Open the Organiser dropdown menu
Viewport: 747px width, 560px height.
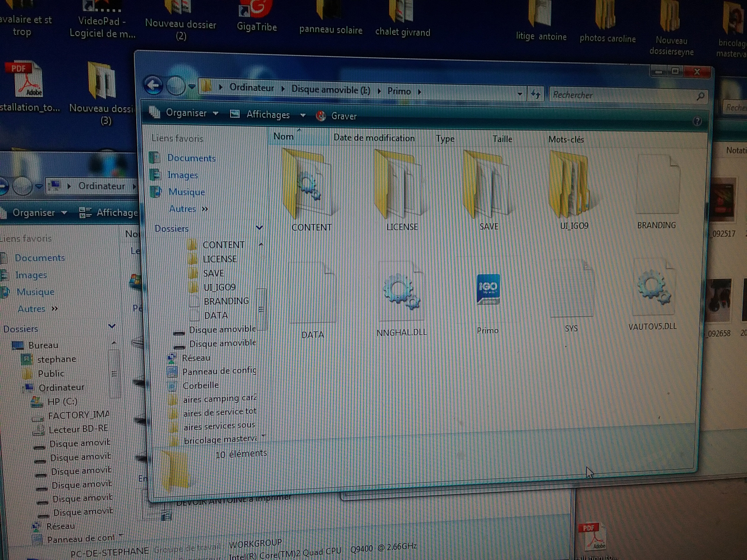[x=186, y=113]
